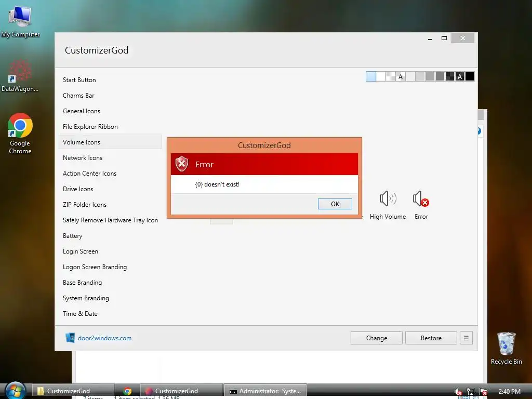Choose the solid white preview background swatch
The height and width of the screenshot is (399, 532).
click(x=381, y=76)
